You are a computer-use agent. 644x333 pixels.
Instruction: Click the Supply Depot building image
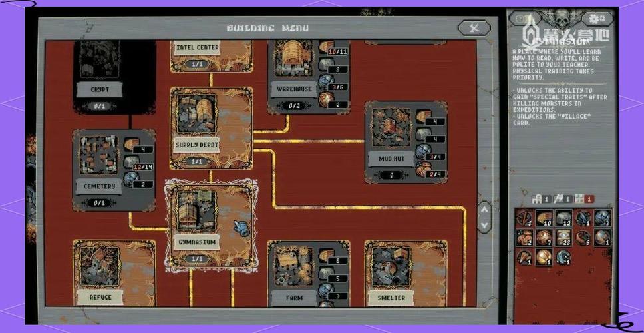point(197,116)
